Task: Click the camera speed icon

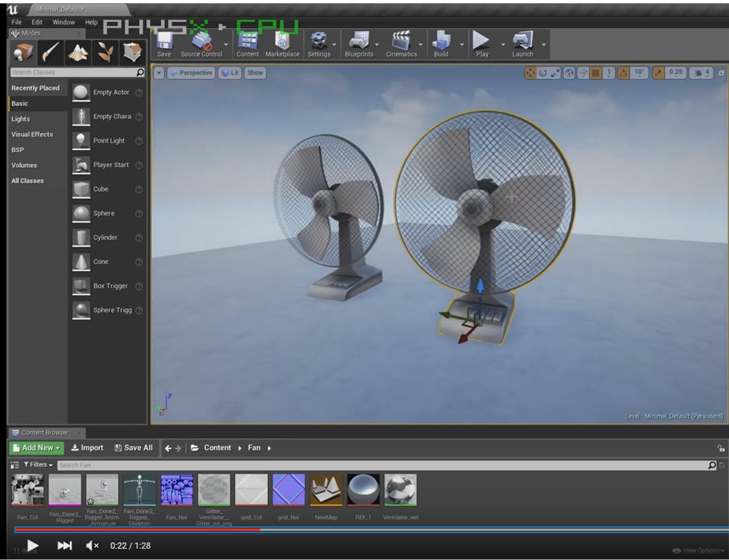Action: tap(698, 73)
